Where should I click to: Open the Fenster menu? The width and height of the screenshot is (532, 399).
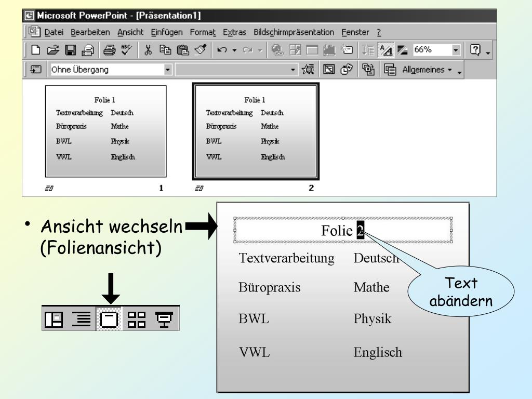click(355, 32)
